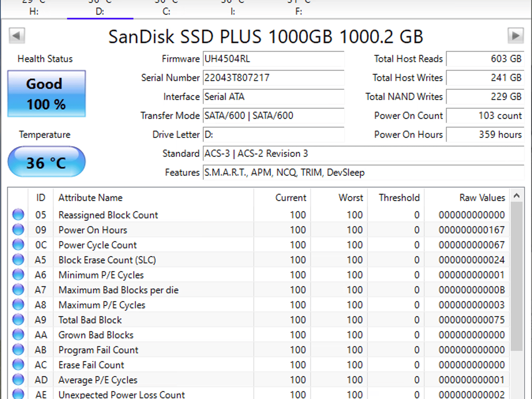Screen dimensions: 532x399
Task: Click the Attribute Name column header
Action: 153,198
